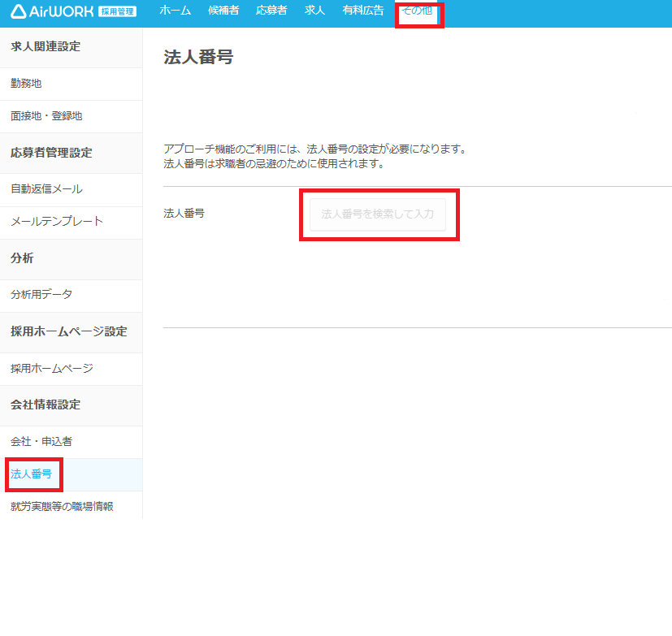Click the AirWORK logo

[x=52, y=11]
